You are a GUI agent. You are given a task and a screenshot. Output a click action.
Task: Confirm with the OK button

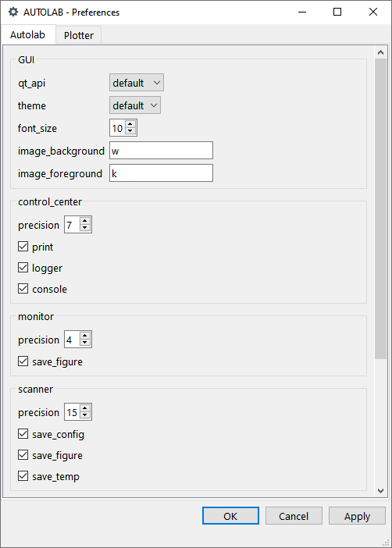click(230, 516)
